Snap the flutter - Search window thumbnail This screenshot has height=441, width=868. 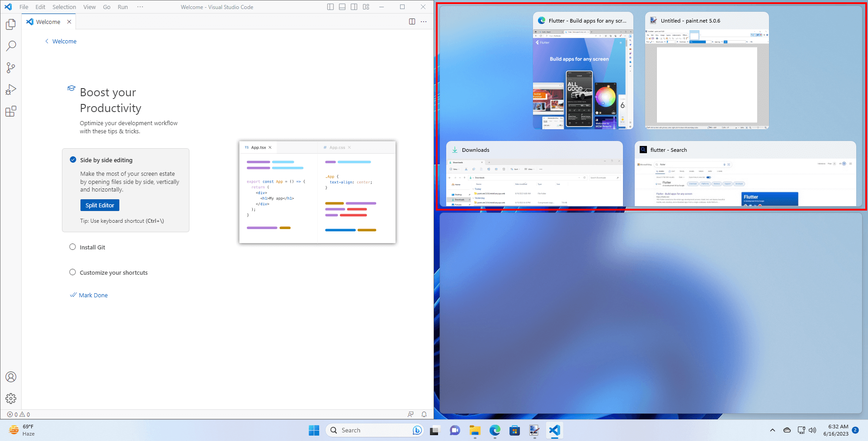[745, 174]
